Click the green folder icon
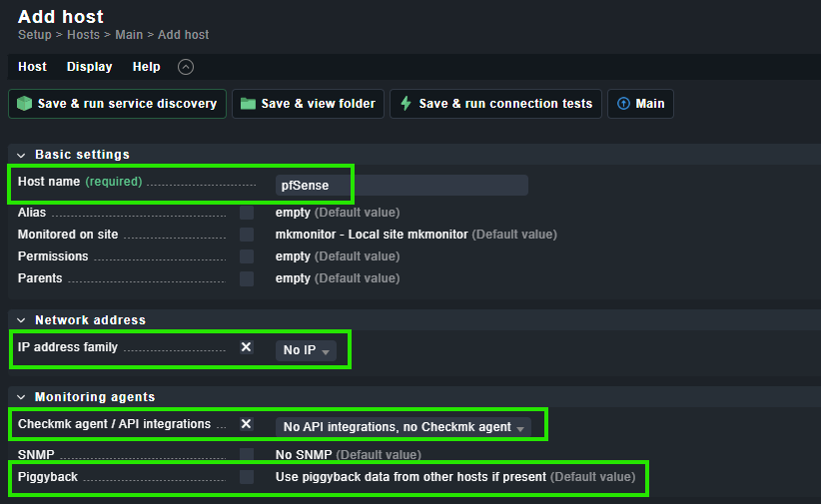 pyautogui.click(x=248, y=104)
